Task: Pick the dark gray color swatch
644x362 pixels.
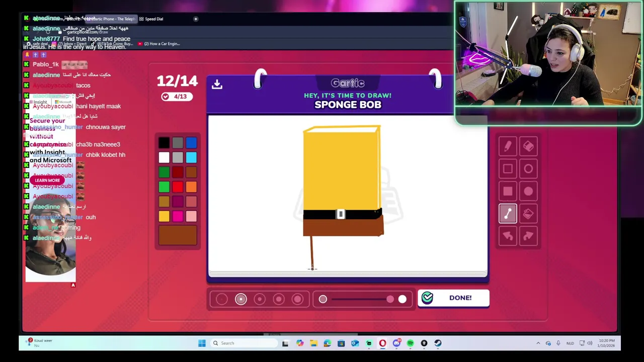Action: (x=178, y=143)
